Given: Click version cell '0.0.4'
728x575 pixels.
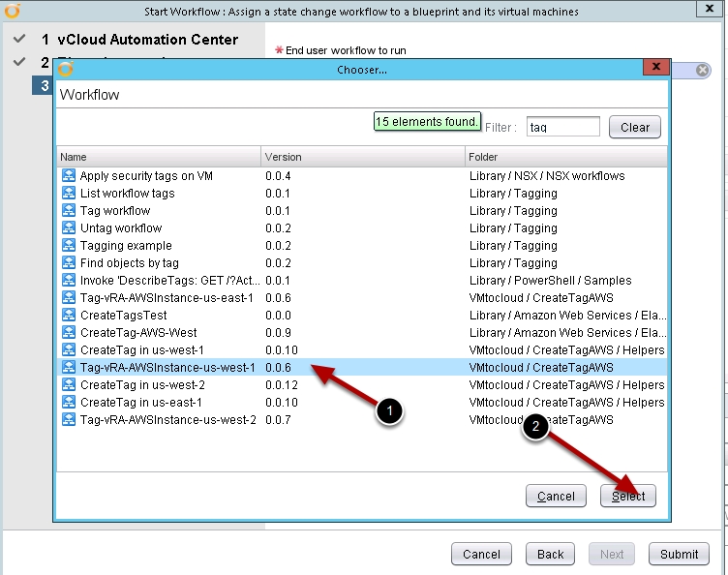Looking at the screenshot, I should coord(278,176).
